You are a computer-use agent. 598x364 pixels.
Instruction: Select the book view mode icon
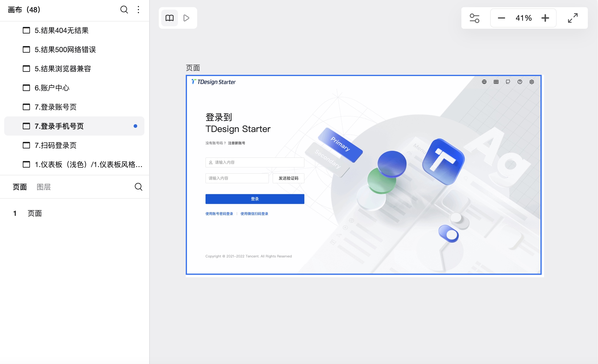coord(170,18)
